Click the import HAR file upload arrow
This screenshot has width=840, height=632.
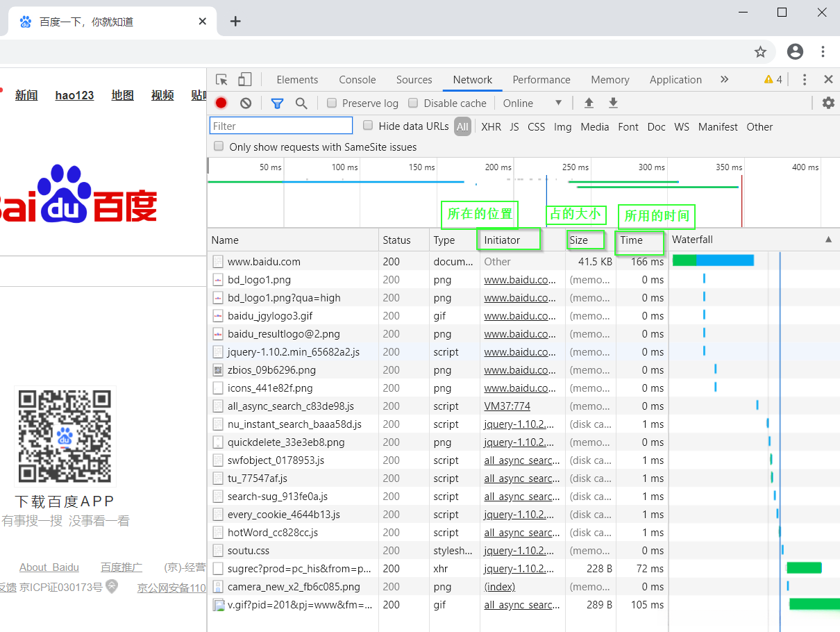589,103
